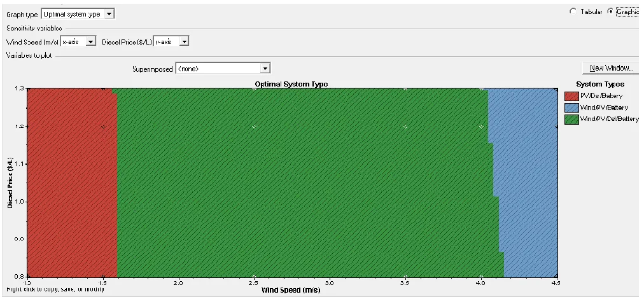The width and height of the screenshot is (644, 299).
Task: Click the Wind Speed (m/s) axis label
Action: (x=290, y=290)
